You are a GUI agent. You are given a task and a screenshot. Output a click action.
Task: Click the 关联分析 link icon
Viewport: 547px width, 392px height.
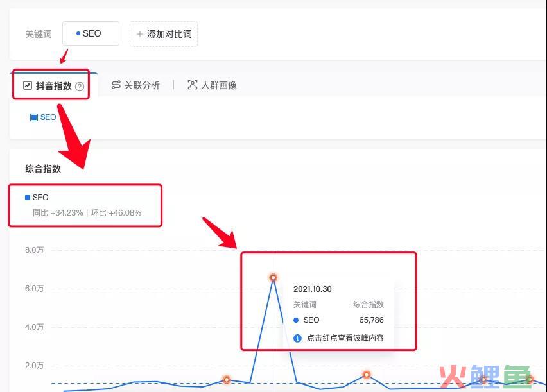[116, 85]
